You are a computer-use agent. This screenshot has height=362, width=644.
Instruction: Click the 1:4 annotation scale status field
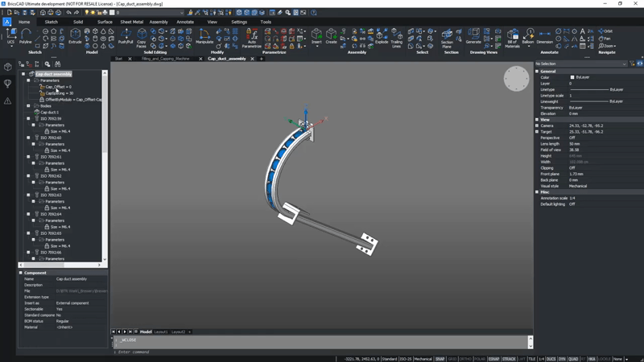click(x=541, y=359)
